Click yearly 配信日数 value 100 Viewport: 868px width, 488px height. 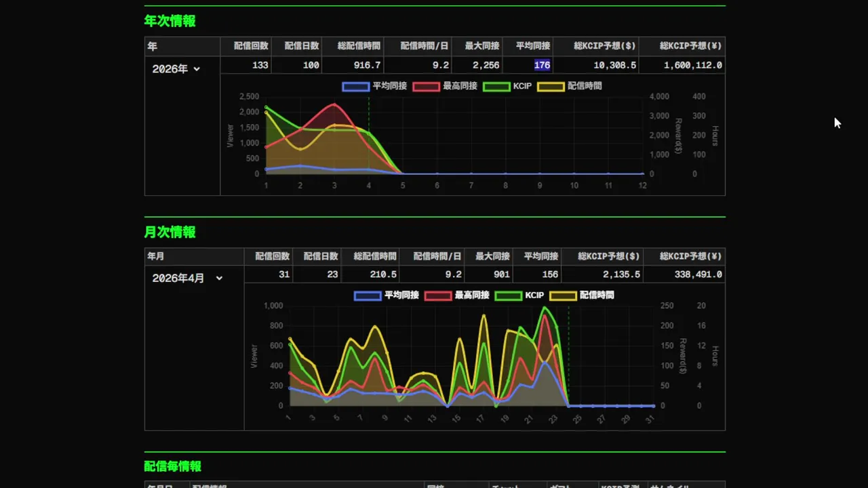point(311,65)
